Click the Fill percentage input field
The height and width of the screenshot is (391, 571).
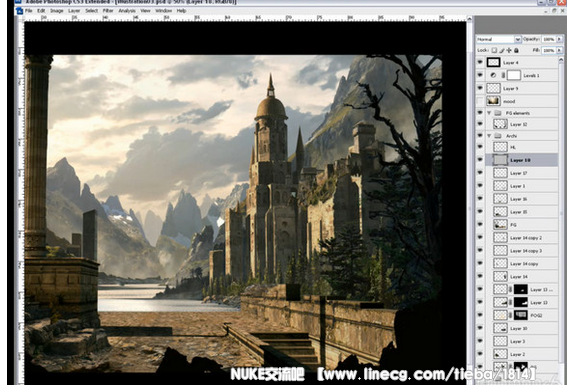coord(549,51)
